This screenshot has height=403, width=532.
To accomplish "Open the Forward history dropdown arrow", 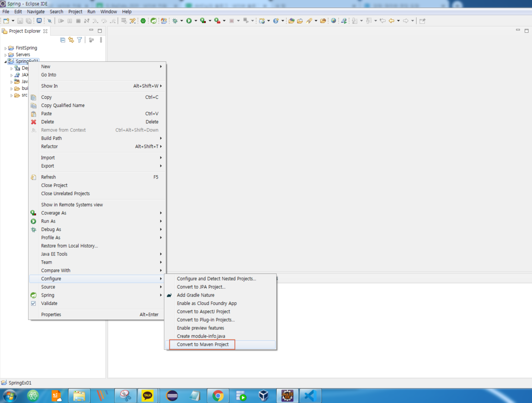I will (x=413, y=21).
